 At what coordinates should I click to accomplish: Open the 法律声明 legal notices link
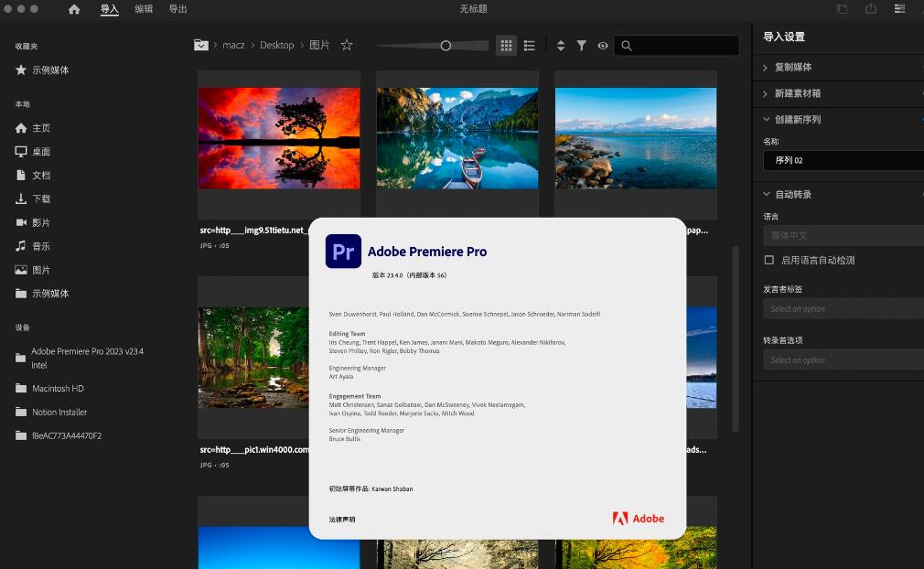point(342,519)
